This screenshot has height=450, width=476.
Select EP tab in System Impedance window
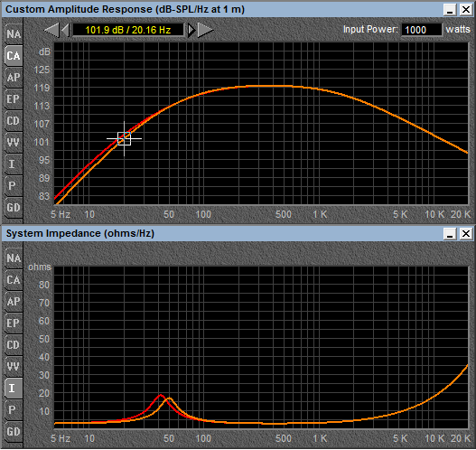coord(14,323)
